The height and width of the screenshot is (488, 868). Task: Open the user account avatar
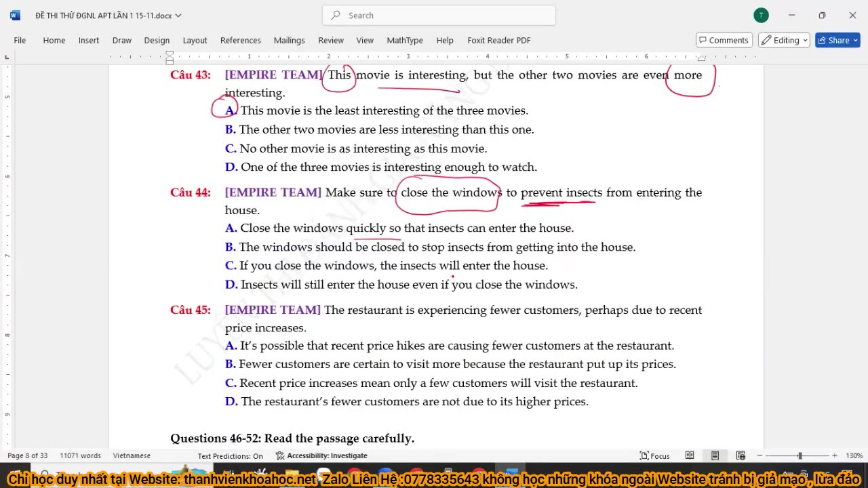(761, 15)
